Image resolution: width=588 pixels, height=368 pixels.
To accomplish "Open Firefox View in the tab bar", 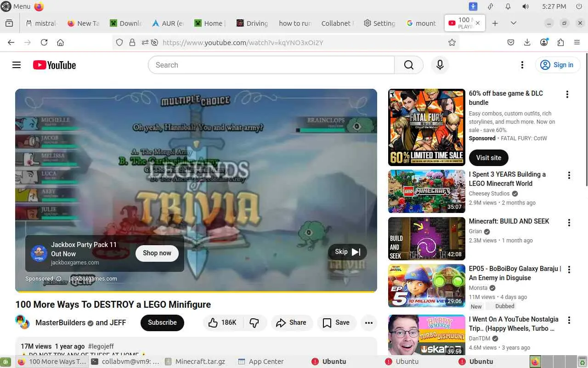I will pos(9,23).
